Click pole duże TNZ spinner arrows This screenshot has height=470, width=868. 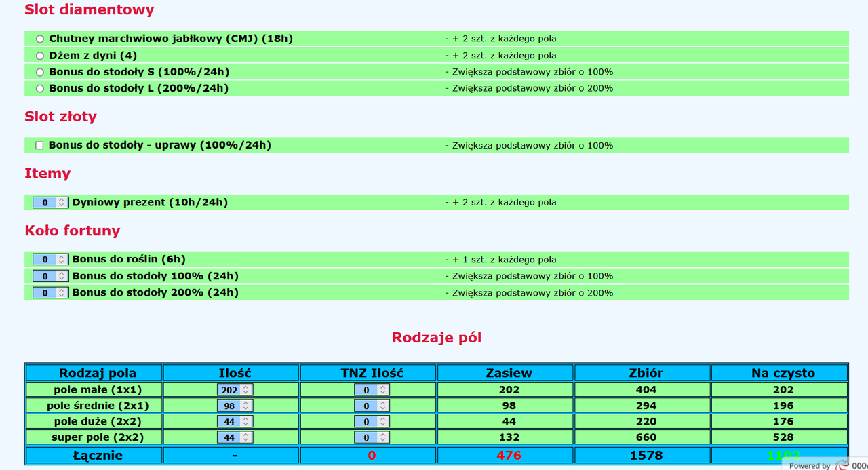point(383,421)
